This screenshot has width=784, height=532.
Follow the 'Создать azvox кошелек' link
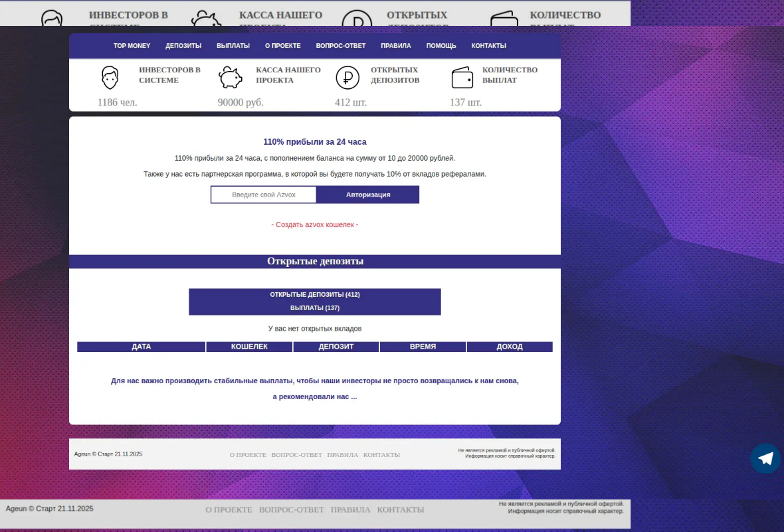pyautogui.click(x=315, y=224)
